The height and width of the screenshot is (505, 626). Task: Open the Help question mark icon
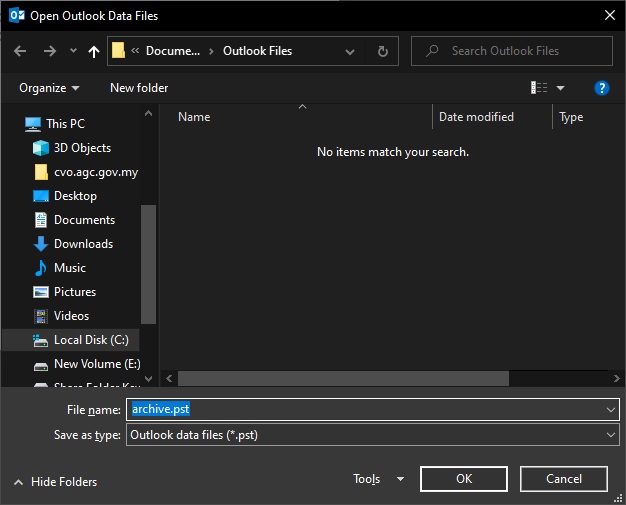[602, 88]
